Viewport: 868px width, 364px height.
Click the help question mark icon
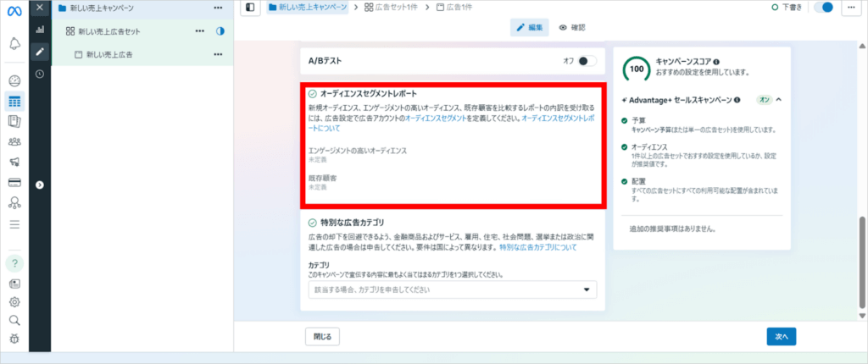click(x=15, y=264)
